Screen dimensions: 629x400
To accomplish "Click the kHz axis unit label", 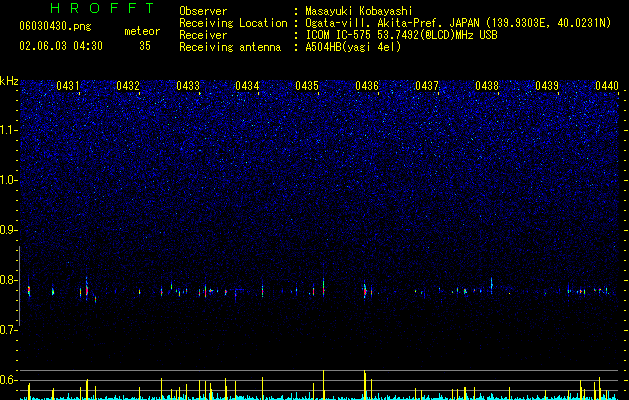I will coord(9,81).
